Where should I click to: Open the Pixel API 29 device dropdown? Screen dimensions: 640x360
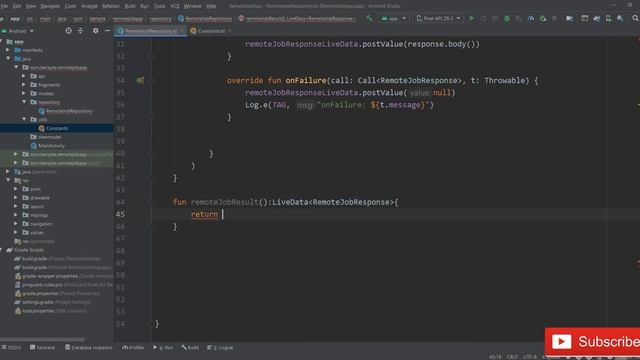(438, 18)
